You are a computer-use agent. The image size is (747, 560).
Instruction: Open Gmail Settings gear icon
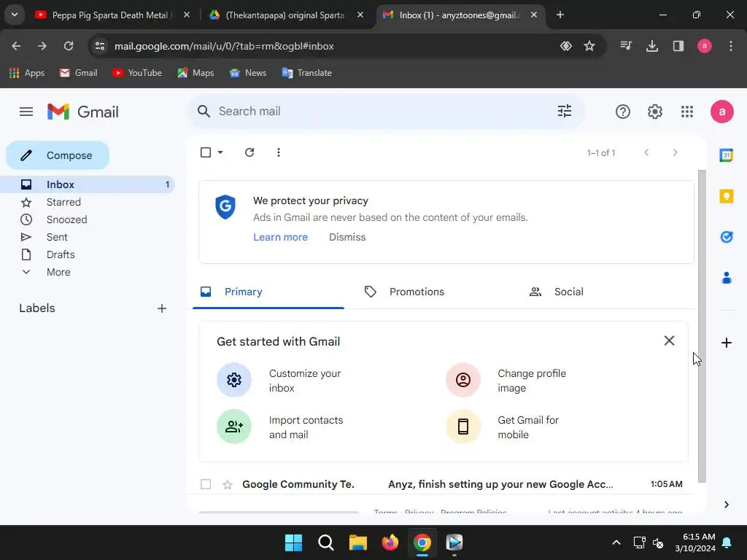tap(655, 112)
